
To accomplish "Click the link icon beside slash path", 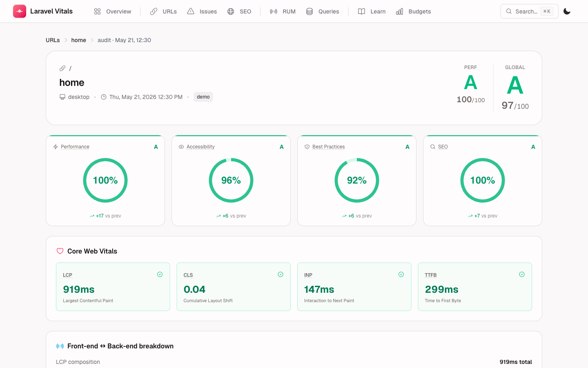I will [62, 68].
